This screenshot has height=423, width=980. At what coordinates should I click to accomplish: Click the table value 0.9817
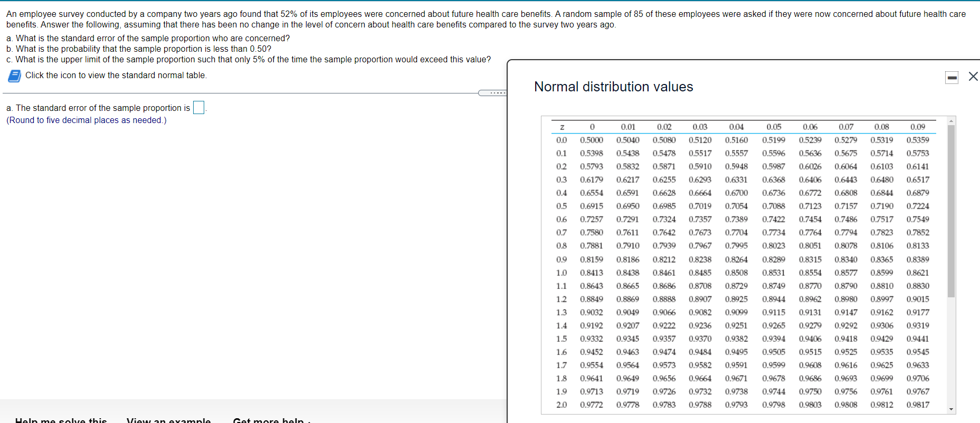pyautogui.click(x=918, y=405)
